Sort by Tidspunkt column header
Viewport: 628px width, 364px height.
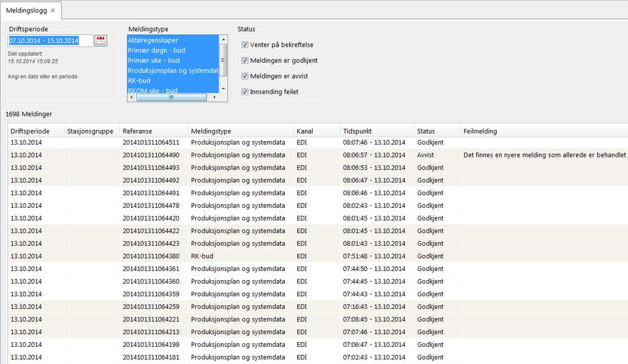(377, 131)
